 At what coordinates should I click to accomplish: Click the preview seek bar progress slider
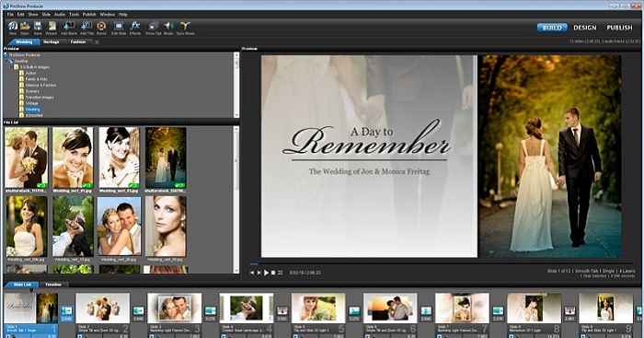click(442, 264)
